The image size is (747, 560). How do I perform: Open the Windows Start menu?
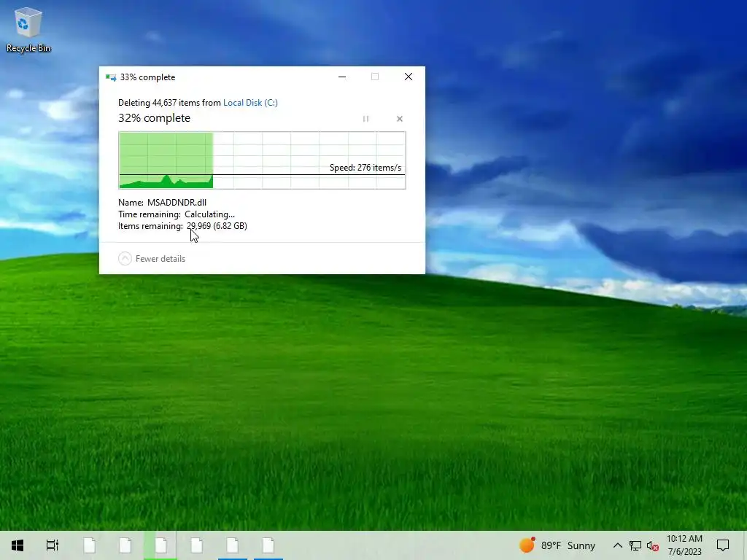(x=18, y=545)
